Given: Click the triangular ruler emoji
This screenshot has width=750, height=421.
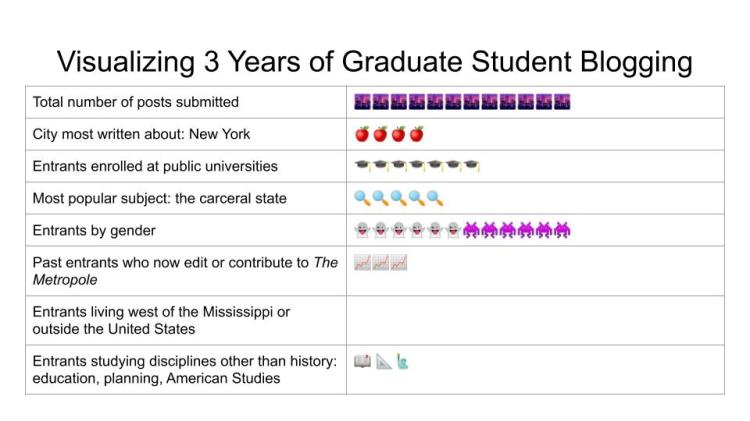Looking at the screenshot, I should click(383, 361).
